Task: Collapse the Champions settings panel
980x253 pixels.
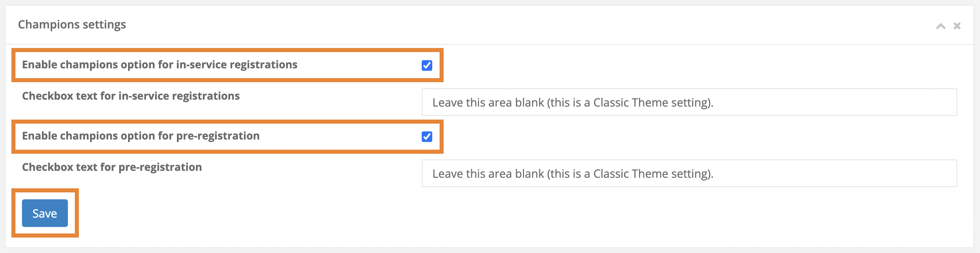Action: pyautogui.click(x=941, y=26)
